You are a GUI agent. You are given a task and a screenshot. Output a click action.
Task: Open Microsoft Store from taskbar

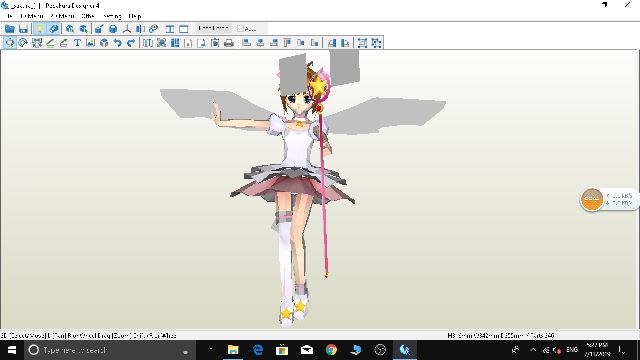[x=282, y=350]
